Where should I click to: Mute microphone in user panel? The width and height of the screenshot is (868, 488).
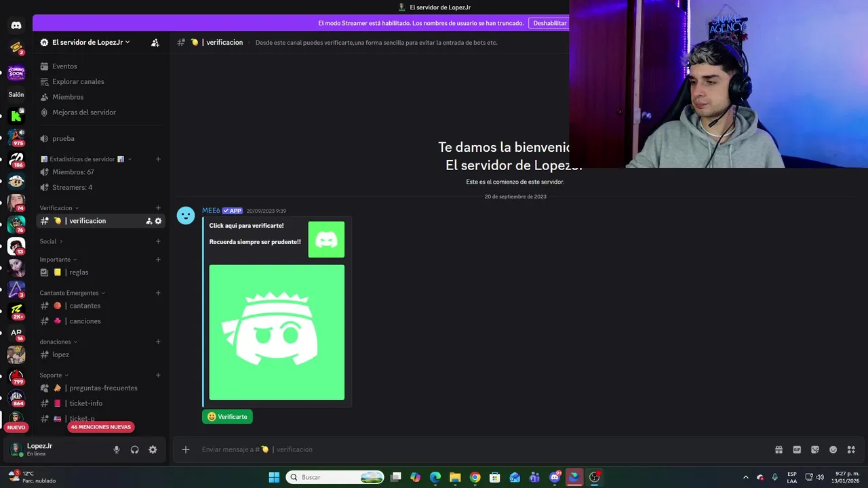[x=117, y=449]
